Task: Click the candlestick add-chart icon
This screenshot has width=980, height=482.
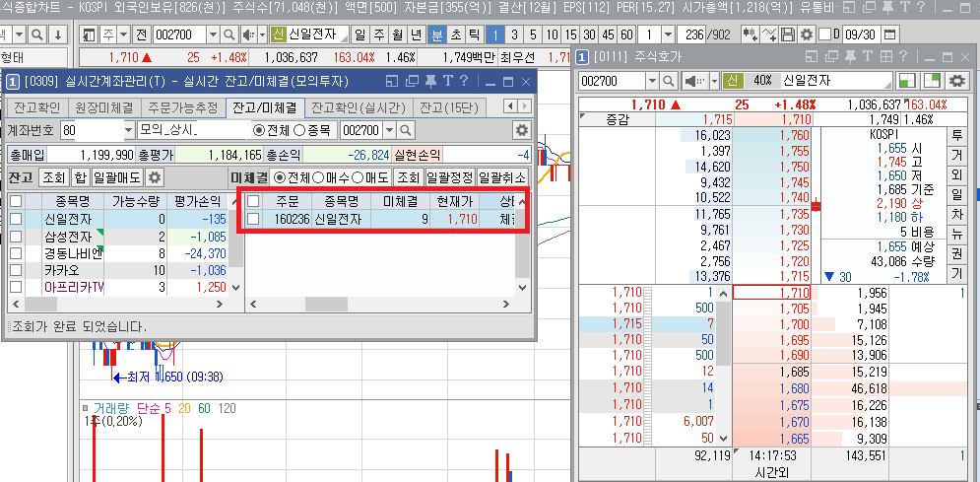Action: coord(750,34)
